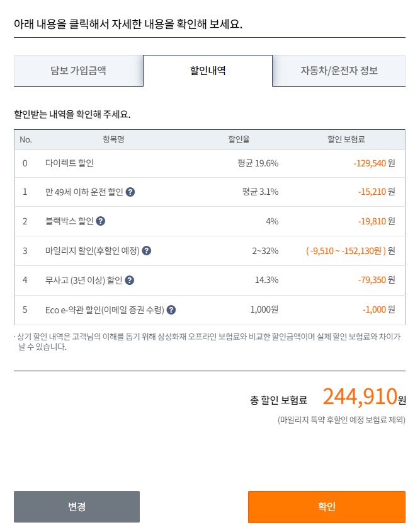Click the 변경 button
The height and width of the screenshot is (532, 420).
(x=77, y=507)
